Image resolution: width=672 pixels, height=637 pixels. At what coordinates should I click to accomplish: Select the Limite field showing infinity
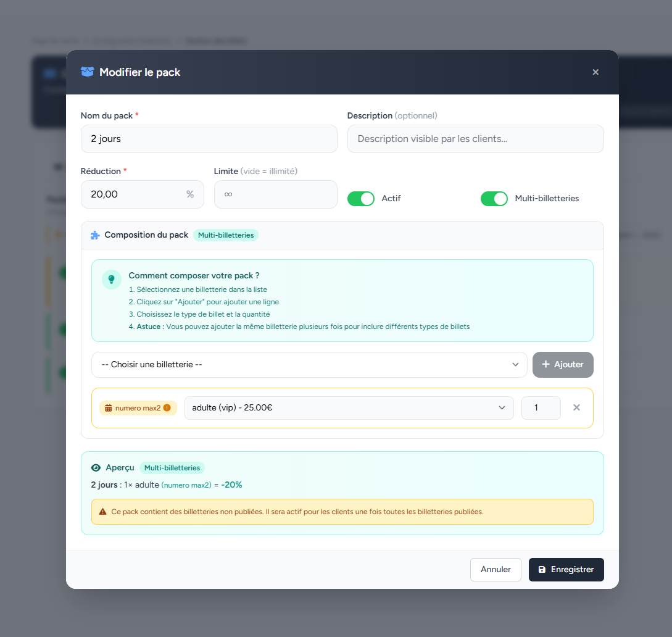[x=275, y=194]
